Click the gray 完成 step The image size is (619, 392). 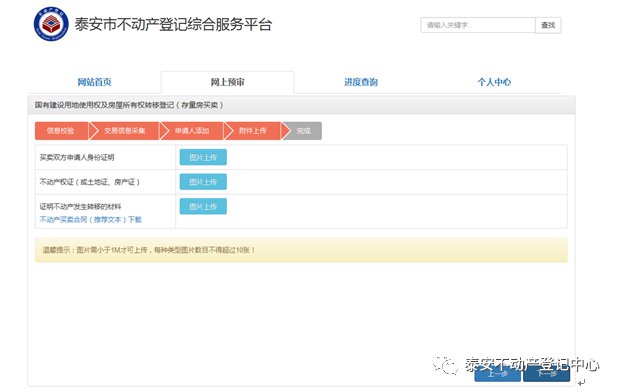[x=303, y=131]
